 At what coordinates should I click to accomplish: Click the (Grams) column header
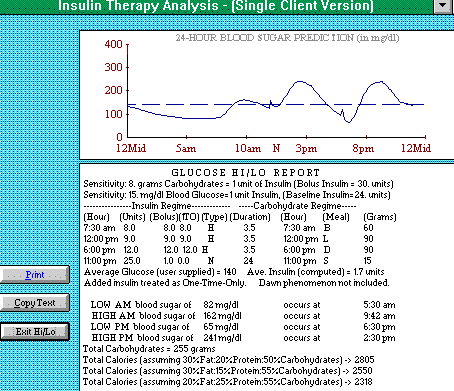[x=380, y=217]
